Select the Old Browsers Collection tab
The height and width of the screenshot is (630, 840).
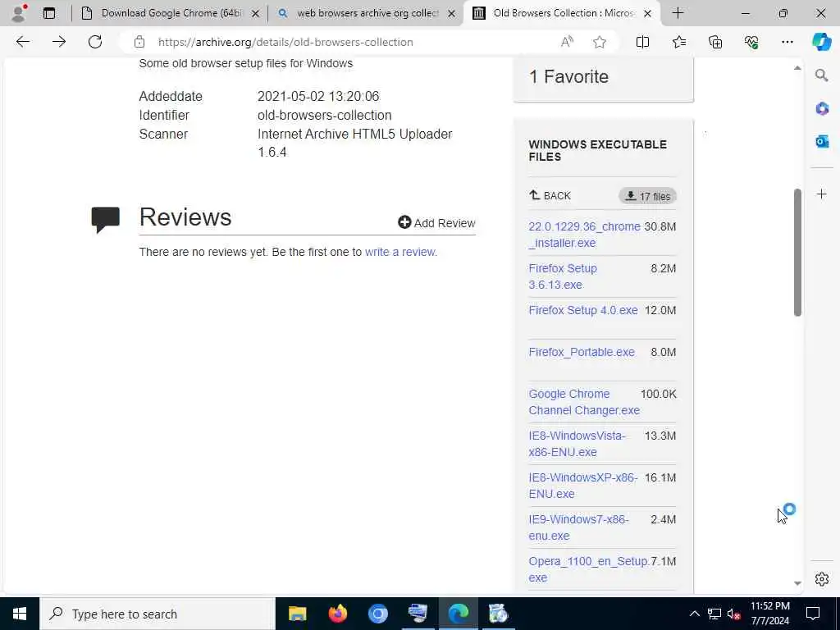563,13
